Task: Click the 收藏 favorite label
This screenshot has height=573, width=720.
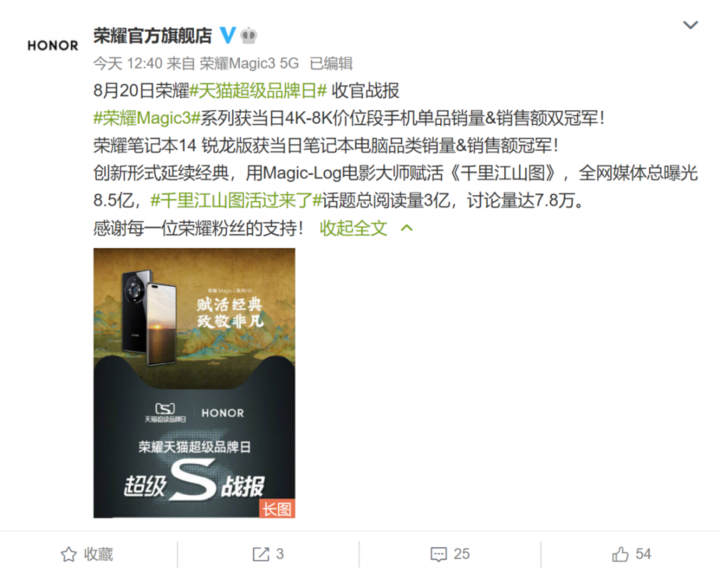Action: click(98, 554)
